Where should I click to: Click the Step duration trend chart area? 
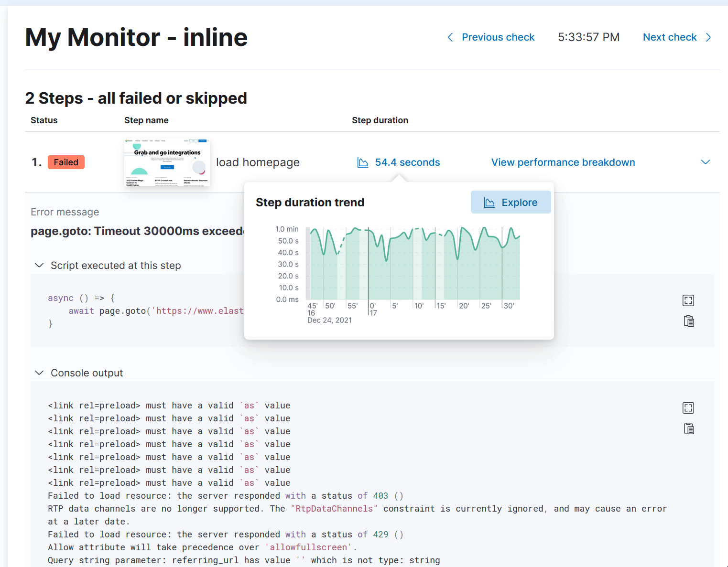click(x=413, y=264)
